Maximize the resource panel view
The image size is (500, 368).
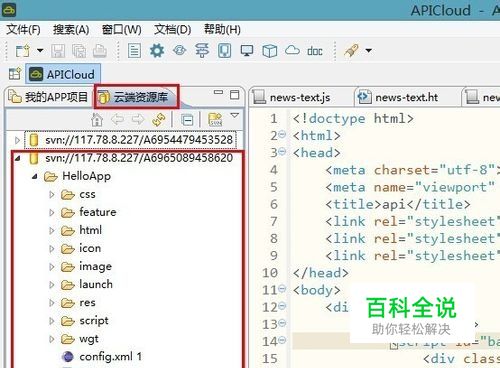coord(235,95)
